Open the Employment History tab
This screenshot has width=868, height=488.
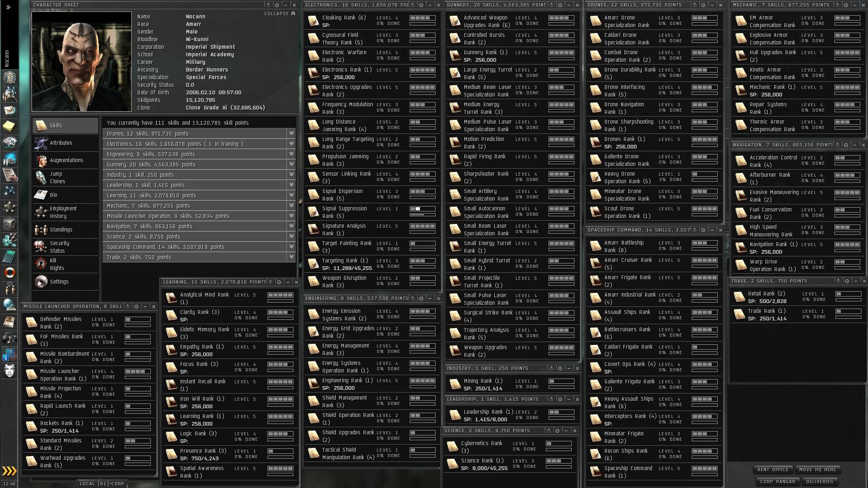coord(65,212)
